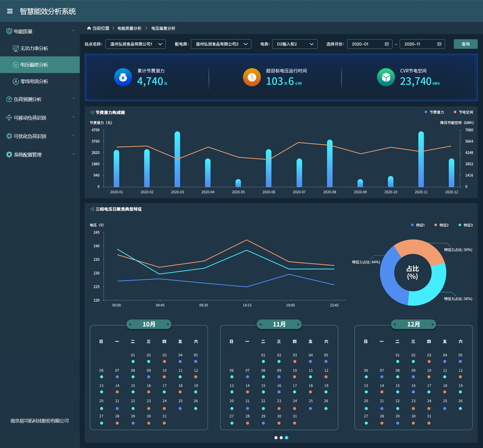This screenshot has width=483, height=448.
Task: Open 负荷预测分析 menu section
Action: click(40, 99)
